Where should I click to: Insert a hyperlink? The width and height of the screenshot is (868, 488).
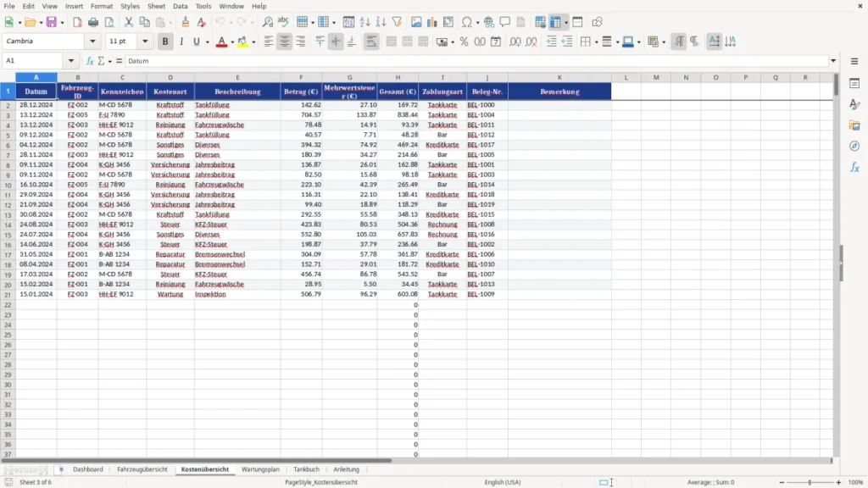pos(489,22)
